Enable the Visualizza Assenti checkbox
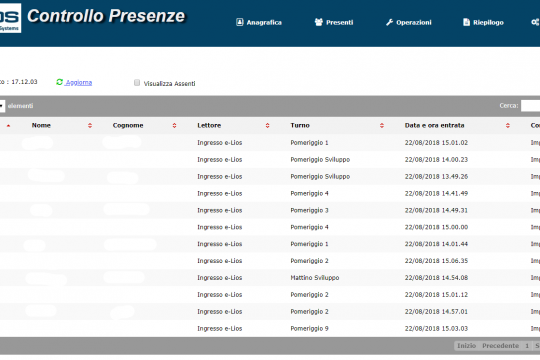The width and height of the screenshot is (540, 360). click(137, 83)
